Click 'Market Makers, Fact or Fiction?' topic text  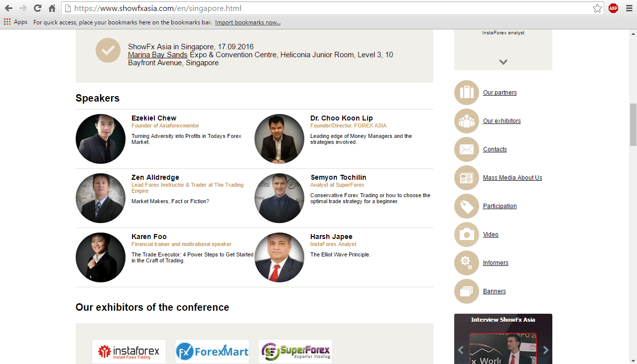coord(170,201)
